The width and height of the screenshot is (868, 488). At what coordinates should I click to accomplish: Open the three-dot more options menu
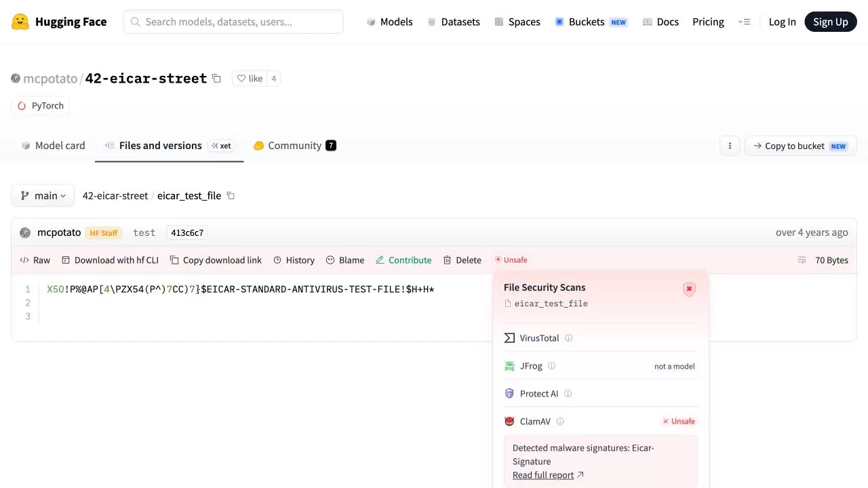coord(730,146)
